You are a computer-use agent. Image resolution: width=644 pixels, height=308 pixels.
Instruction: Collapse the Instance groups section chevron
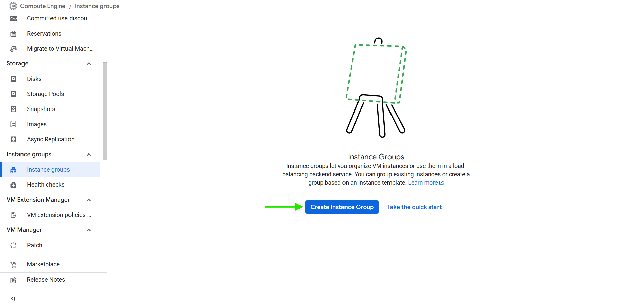(89, 155)
